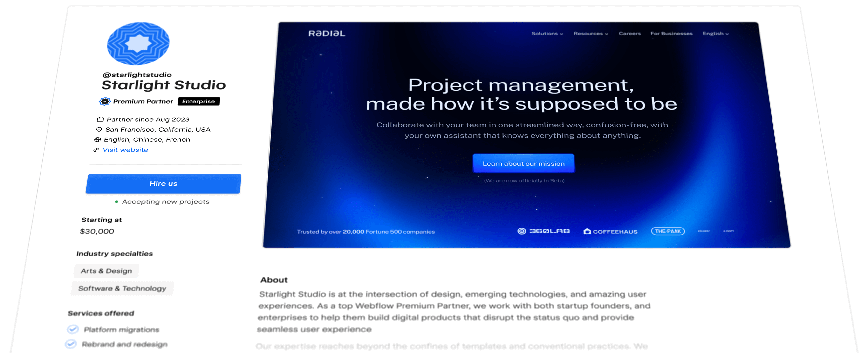Open the Visit website link

[125, 150]
